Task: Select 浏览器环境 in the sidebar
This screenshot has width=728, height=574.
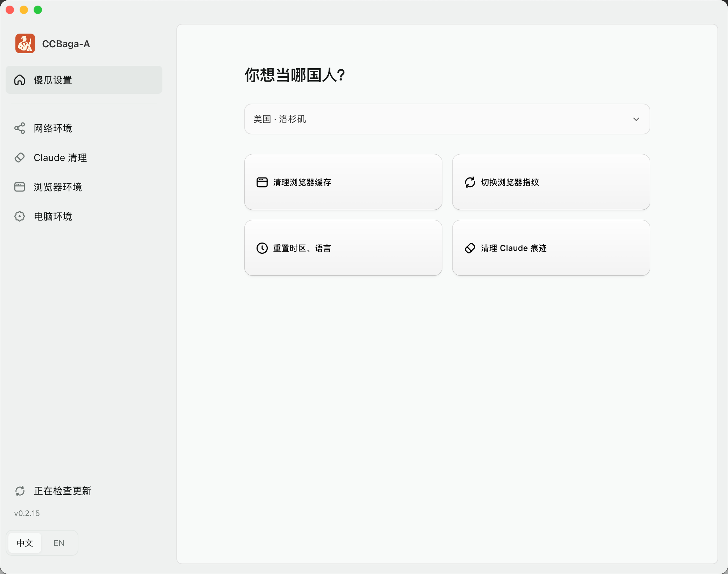Action: click(x=84, y=187)
